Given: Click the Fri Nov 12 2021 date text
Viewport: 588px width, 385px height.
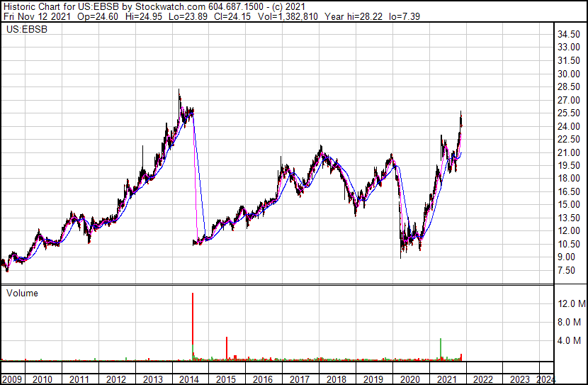Looking at the screenshot, I should (x=37, y=16).
